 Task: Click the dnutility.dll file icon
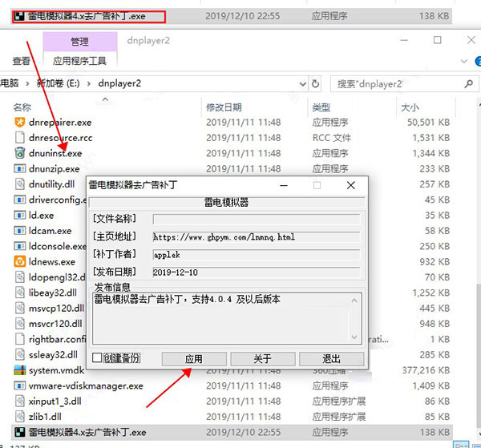(20, 184)
